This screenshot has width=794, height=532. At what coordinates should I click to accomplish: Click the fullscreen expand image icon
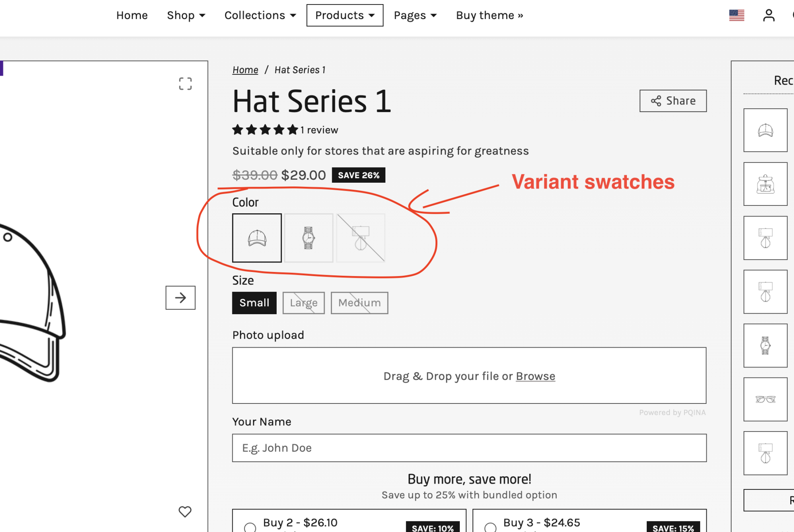(185, 84)
